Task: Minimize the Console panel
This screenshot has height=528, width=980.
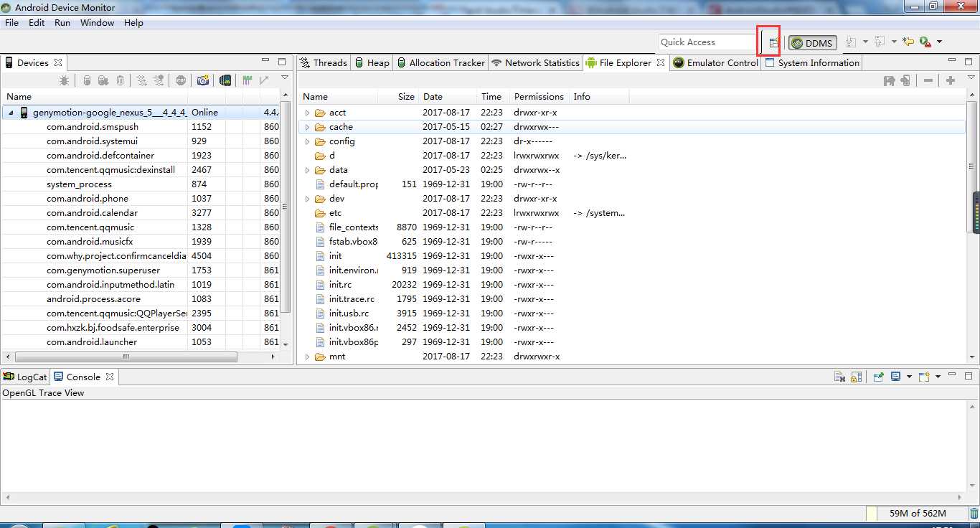Action: click(952, 374)
